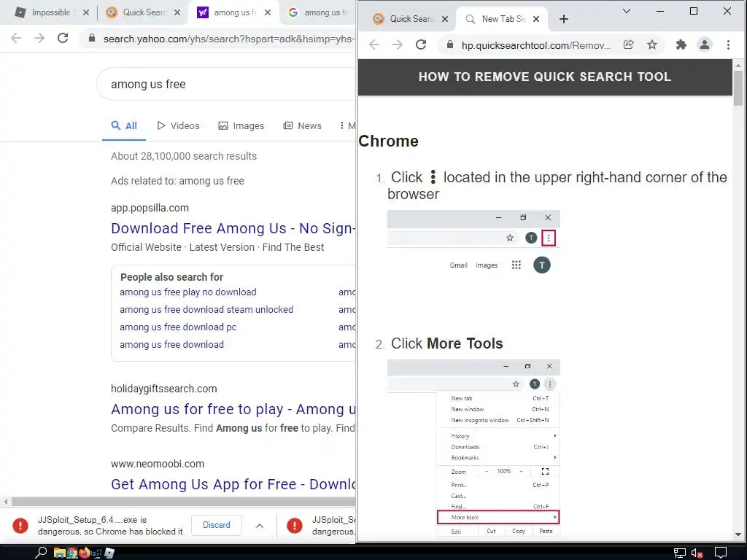Viewport: 747px width, 560px height.
Task: Open Roblox from the taskbar
Action: point(109,553)
